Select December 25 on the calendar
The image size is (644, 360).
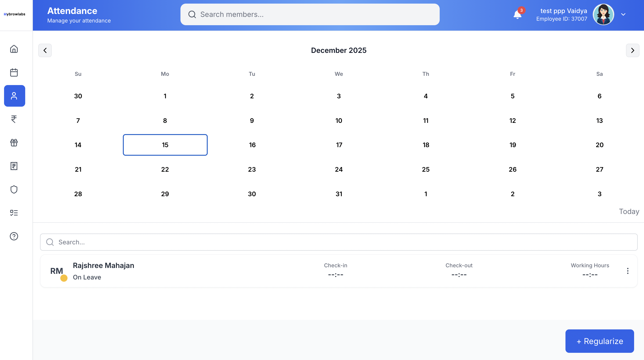(426, 169)
